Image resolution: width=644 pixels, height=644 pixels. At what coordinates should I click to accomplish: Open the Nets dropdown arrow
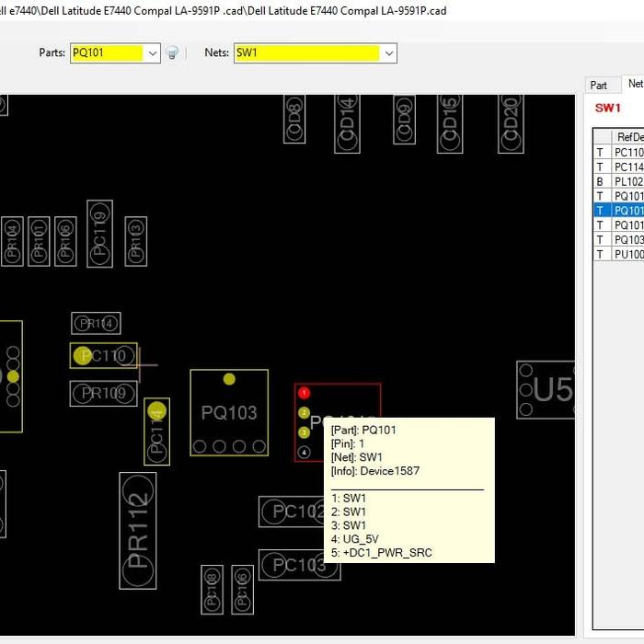click(388, 53)
